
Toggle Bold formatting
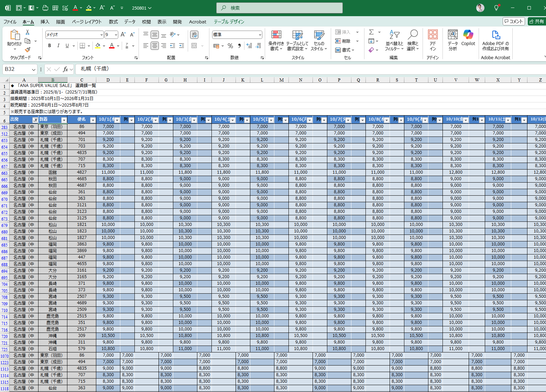click(50, 46)
